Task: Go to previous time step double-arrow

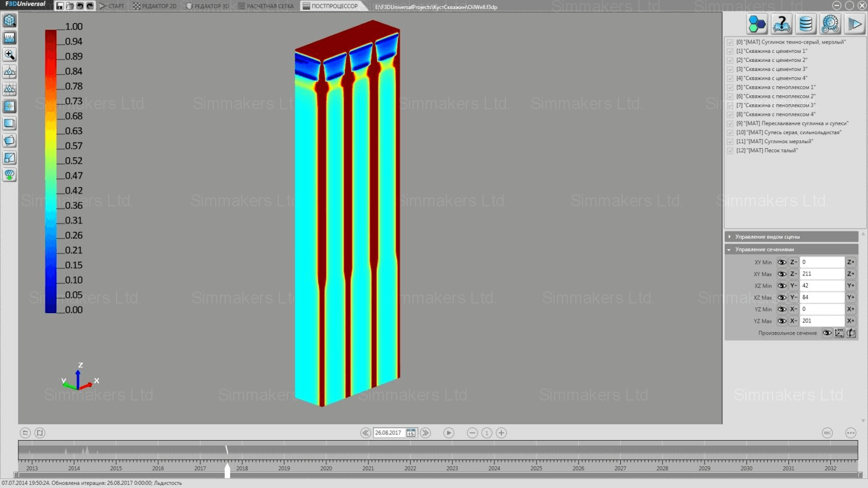Action: pos(365,433)
